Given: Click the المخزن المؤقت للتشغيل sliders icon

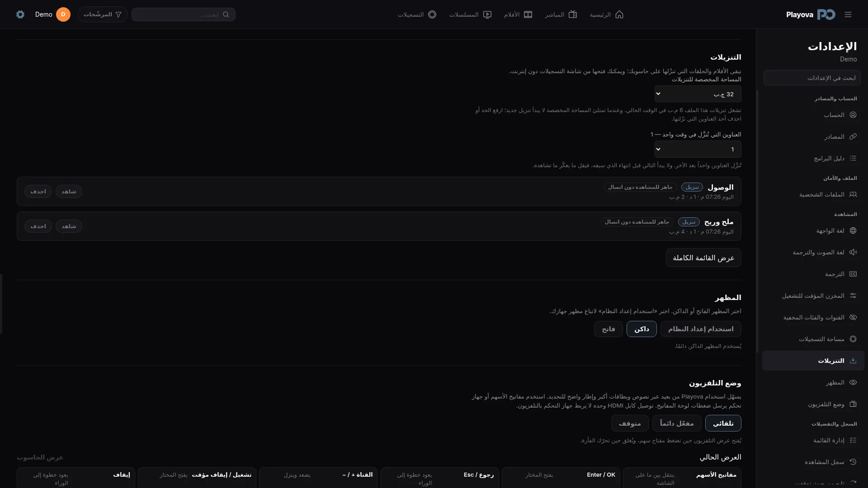Looking at the screenshot, I should [853, 296].
